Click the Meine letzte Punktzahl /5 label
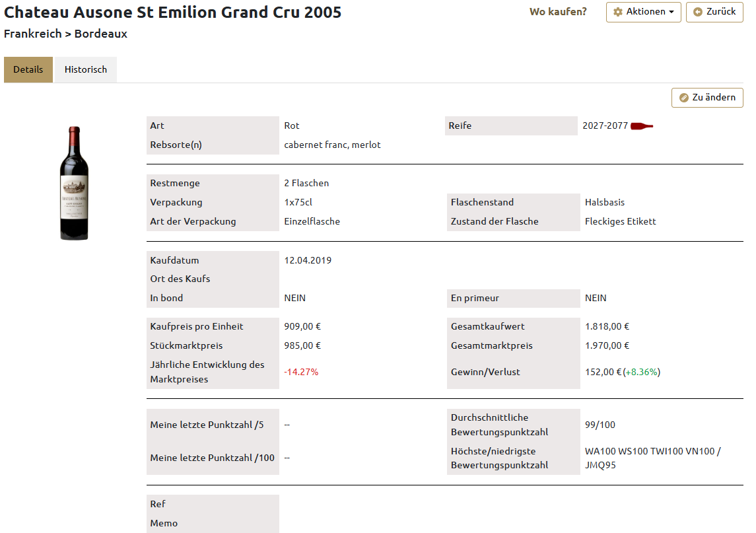Viewport: 756px width, 533px height. pyautogui.click(x=207, y=425)
